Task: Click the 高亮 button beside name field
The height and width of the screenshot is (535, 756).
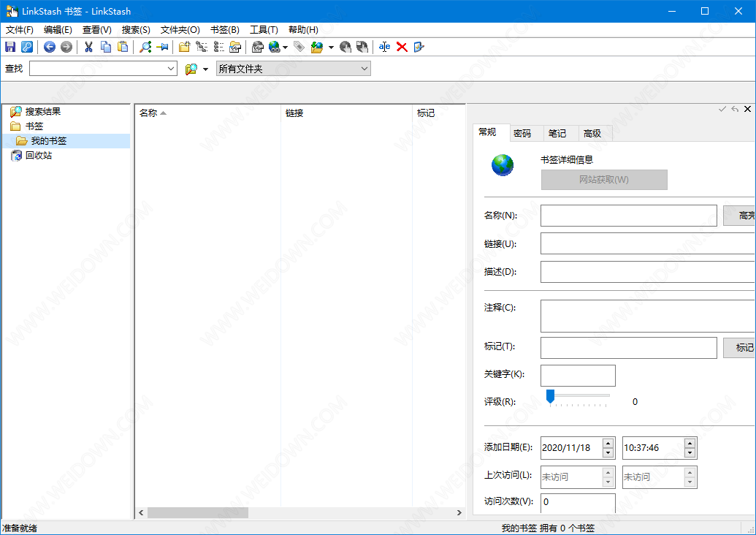Action: pos(740,215)
